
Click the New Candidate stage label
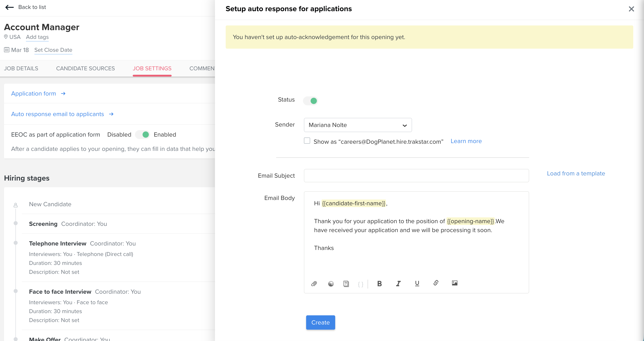(50, 204)
